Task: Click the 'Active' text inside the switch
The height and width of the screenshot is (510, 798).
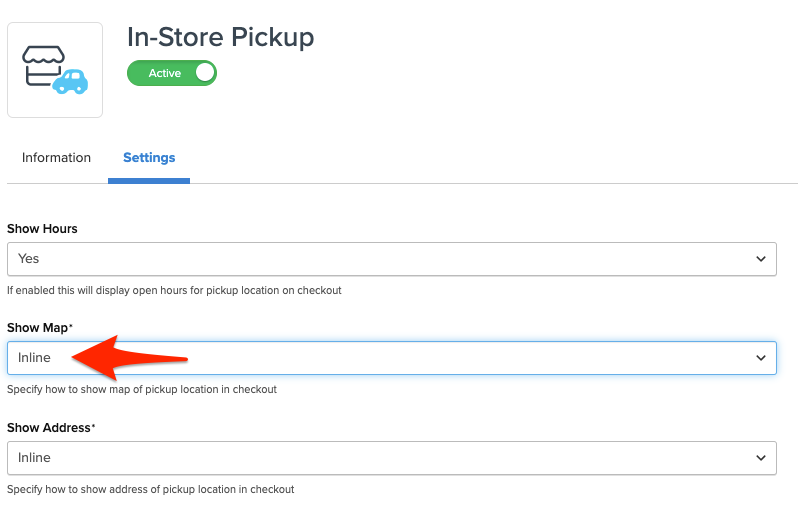Action: tap(164, 73)
